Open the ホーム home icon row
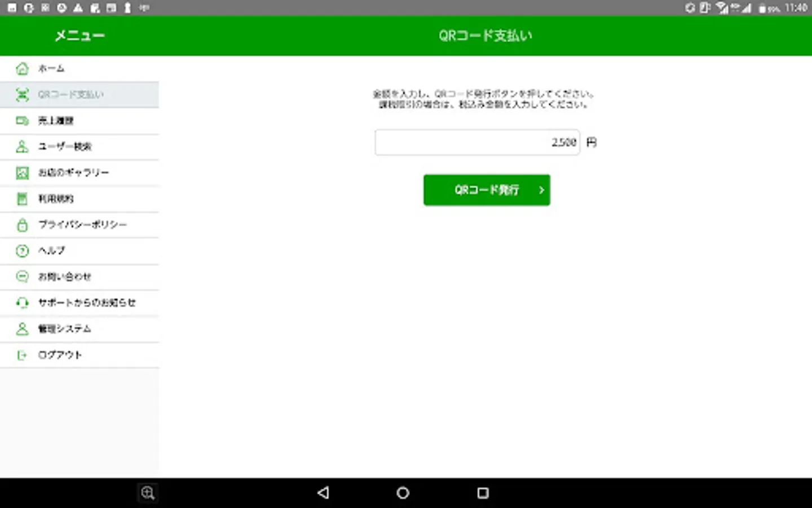The image size is (812, 508). pos(79,68)
